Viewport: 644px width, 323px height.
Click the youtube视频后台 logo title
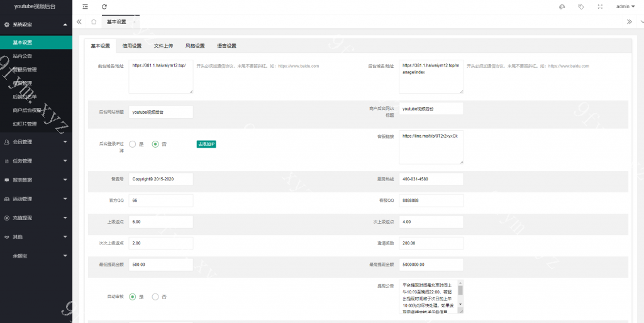tap(35, 6)
